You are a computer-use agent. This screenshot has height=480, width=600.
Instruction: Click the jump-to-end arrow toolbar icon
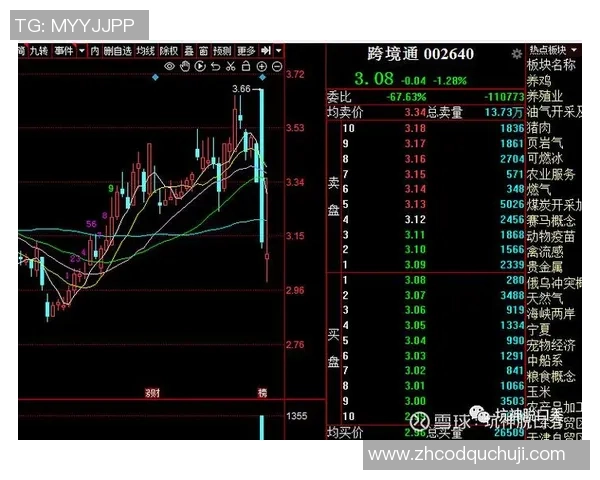(266, 51)
